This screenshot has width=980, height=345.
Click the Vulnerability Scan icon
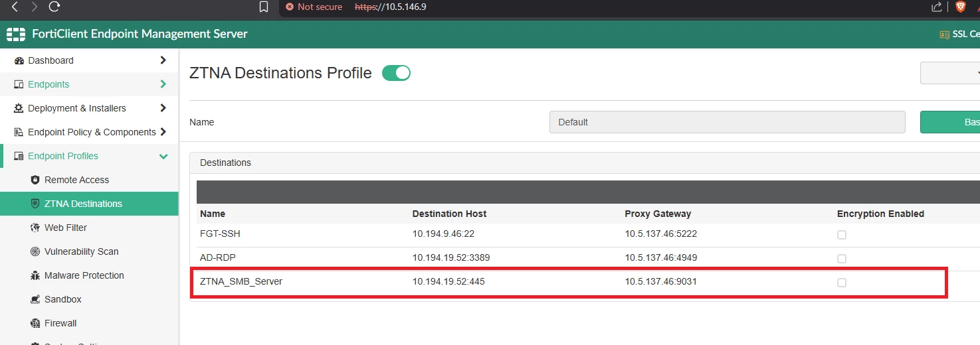[x=36, y=251]
